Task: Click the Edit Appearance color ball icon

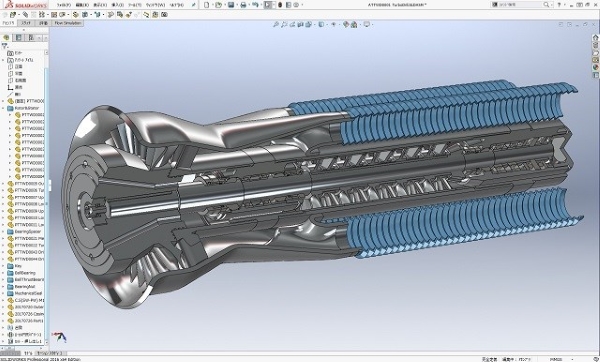Action: coord(346,24)
